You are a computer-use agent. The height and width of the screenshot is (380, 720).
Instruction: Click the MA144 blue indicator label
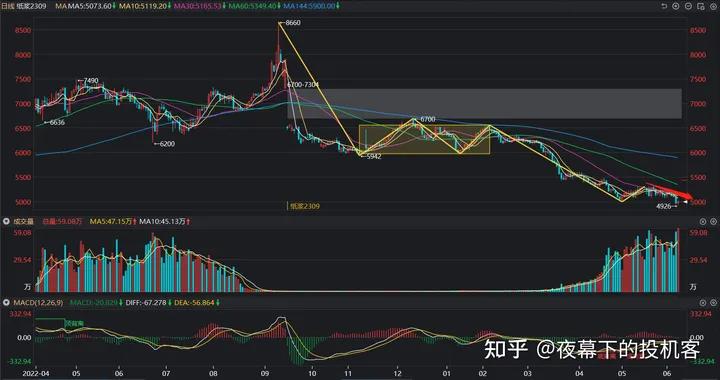309,6
